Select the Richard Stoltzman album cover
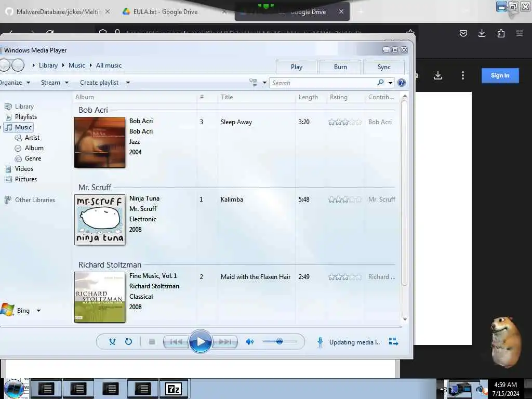This screenshot has height=399, width=532. coord(100,297)
